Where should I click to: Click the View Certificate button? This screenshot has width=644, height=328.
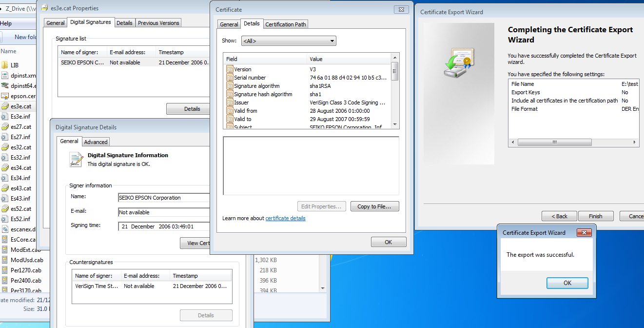tap(195, 243)
